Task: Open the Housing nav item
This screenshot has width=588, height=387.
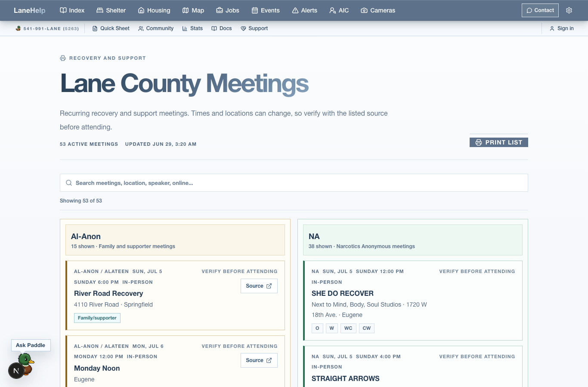Action: point(154,10)
